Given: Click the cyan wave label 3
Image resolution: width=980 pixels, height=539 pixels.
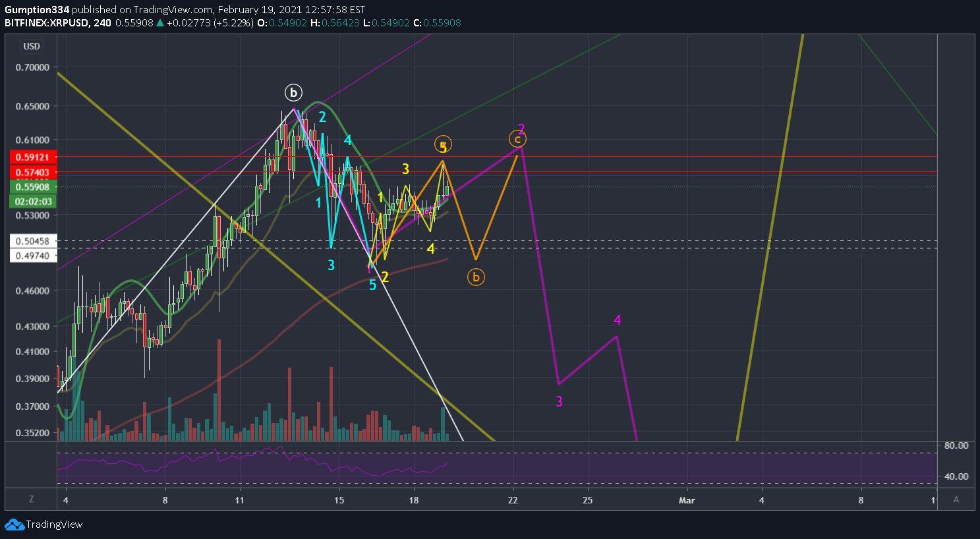Looking at the screenshot, I should coord(331,265).
